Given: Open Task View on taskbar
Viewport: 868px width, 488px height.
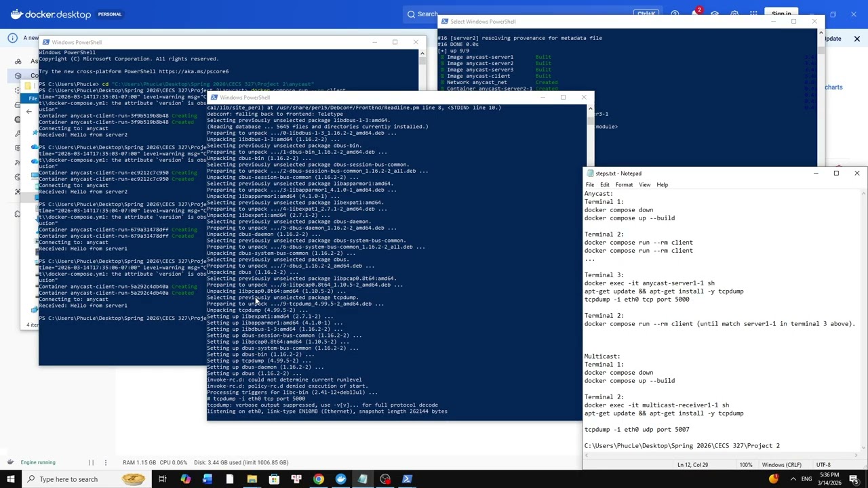Looking at the screenshot, I should click(163, 479).
